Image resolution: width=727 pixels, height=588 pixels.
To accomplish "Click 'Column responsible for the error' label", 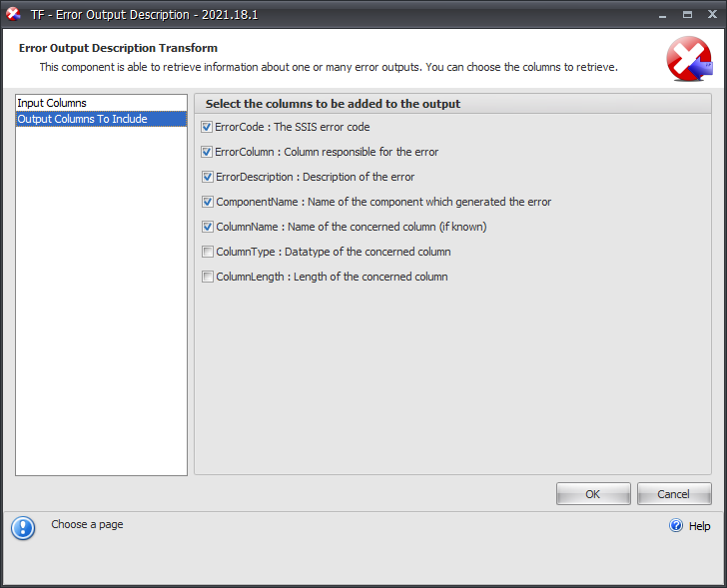I will (362, 152).
